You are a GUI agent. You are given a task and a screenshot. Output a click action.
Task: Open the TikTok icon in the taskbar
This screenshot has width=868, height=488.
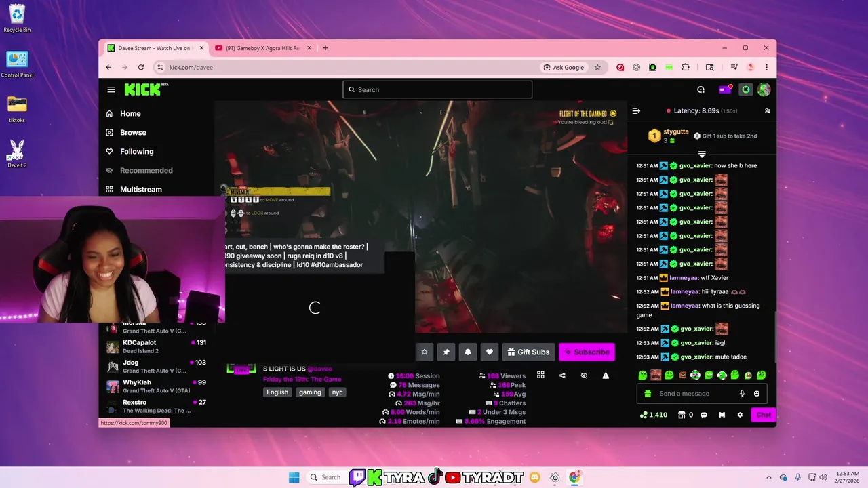pos(435,477)
